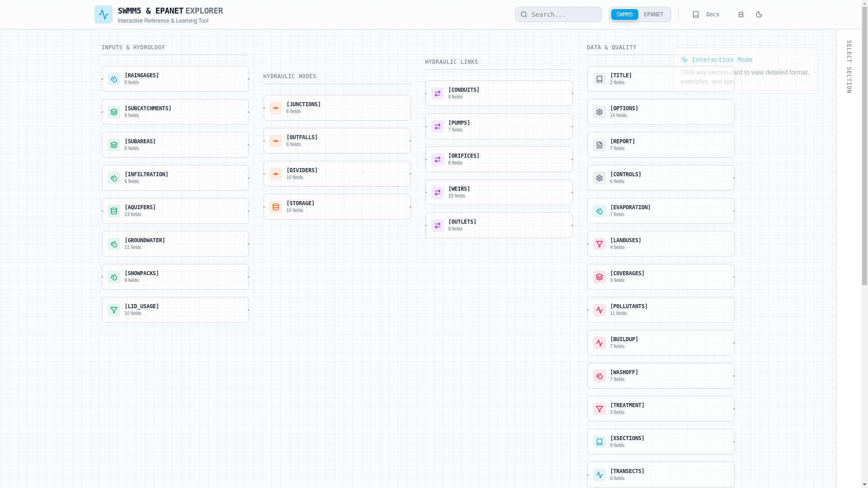Image resolution: width=868 pixels, height=488 pixels.
Task: Toggle dark mode with moon icon
Action: point(759,14)
